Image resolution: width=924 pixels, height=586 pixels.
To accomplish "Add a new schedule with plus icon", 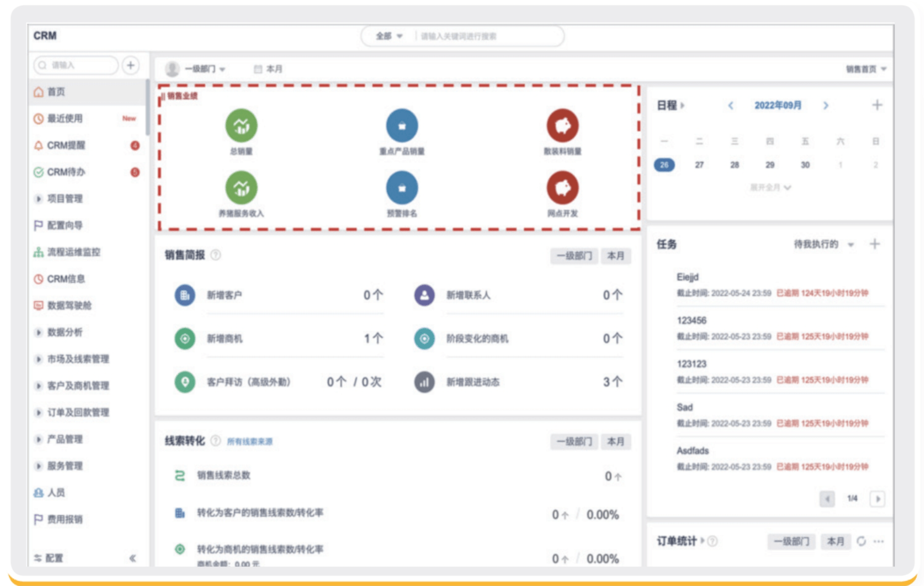I will pos(877,105).
